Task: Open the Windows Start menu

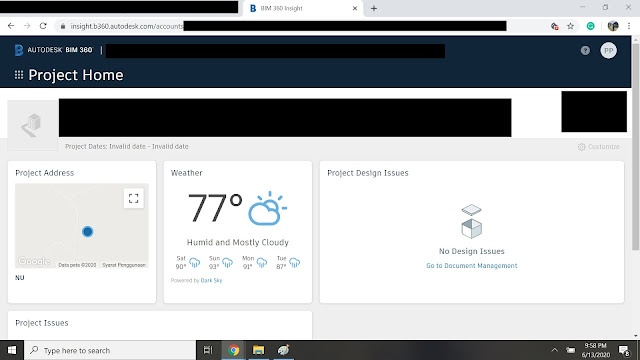Action: pos(12,350)
